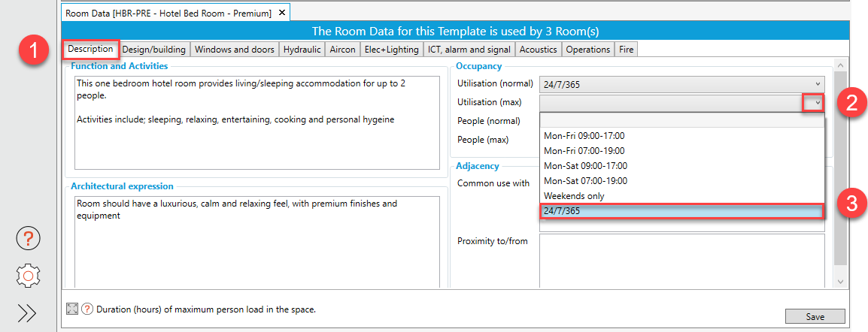868x332 pixels.
Task: Expand sidebar with double chevron icon
Action: (x=27, y=313)
